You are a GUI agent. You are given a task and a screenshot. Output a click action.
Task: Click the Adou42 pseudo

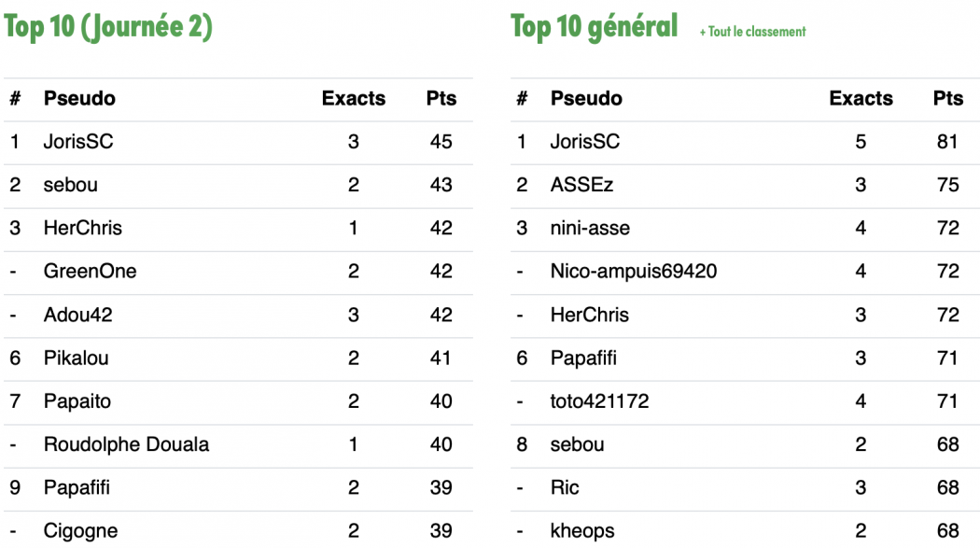(x=78, y=315)
